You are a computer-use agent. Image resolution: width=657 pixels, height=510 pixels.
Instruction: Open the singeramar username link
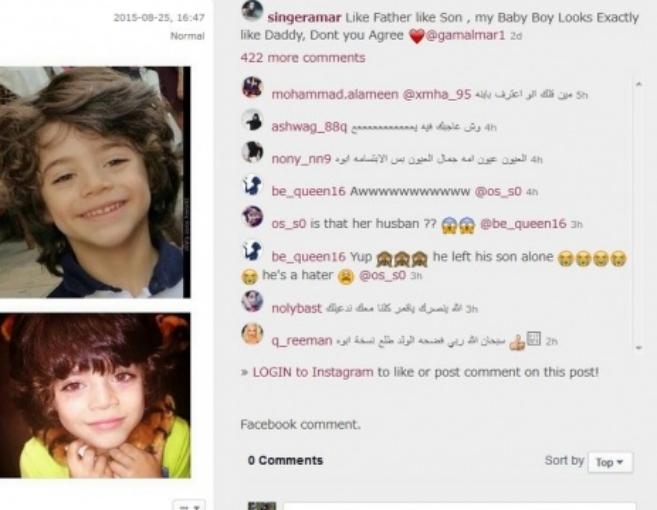tap(304, 18)
